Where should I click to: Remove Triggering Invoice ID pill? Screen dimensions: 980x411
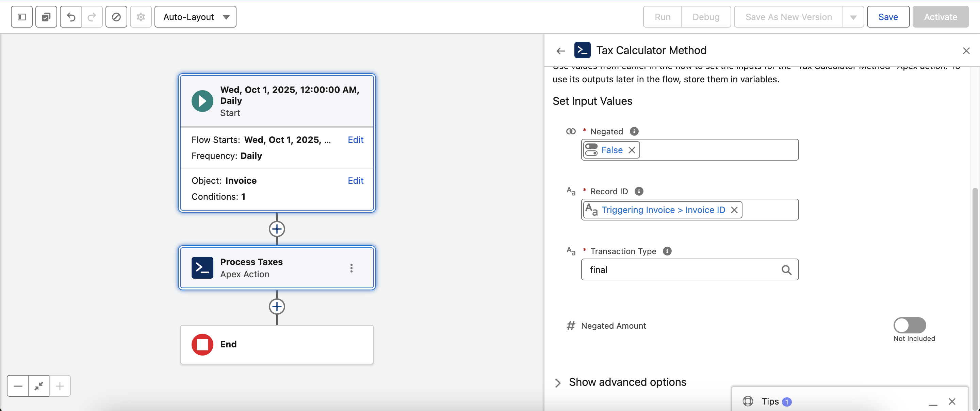click(734, 210)
